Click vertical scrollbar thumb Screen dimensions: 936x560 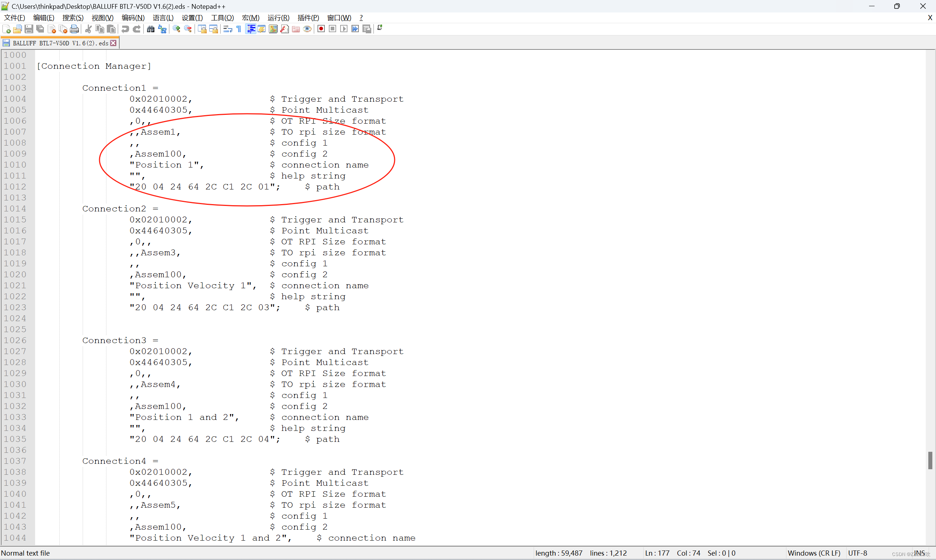(931, 461)
